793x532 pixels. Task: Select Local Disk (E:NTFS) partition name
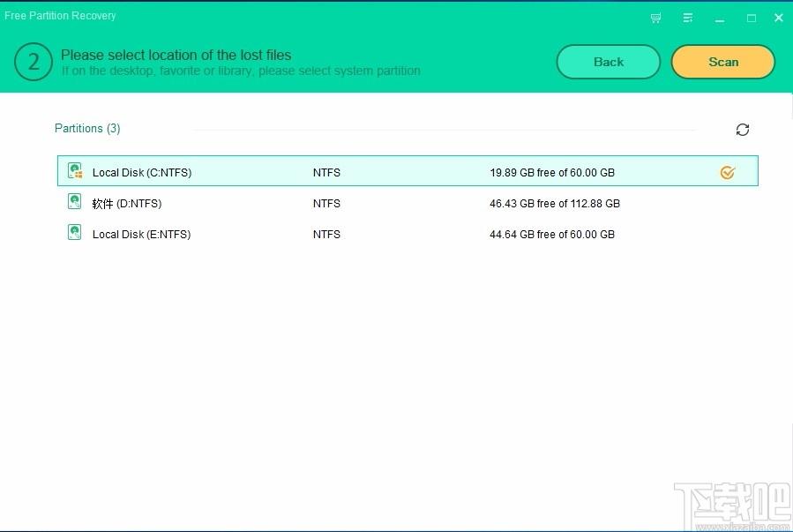[x=142, y=234]
